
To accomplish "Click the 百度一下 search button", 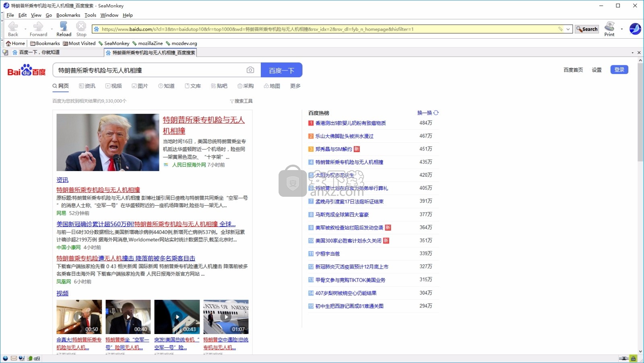I will coord(281,70).
